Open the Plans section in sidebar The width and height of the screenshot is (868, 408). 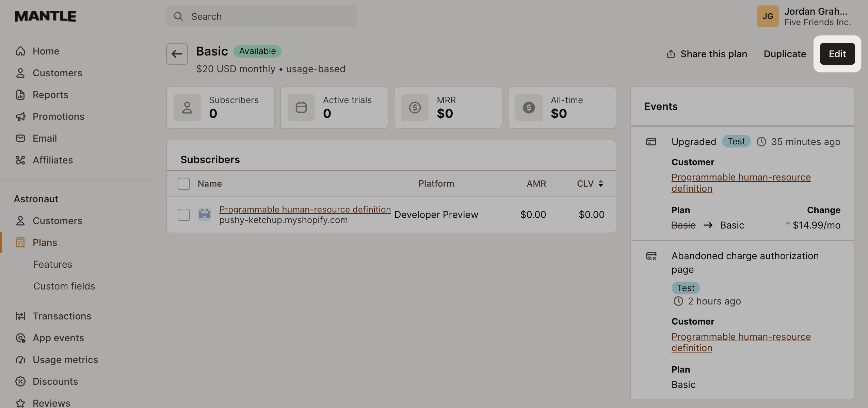45,242
